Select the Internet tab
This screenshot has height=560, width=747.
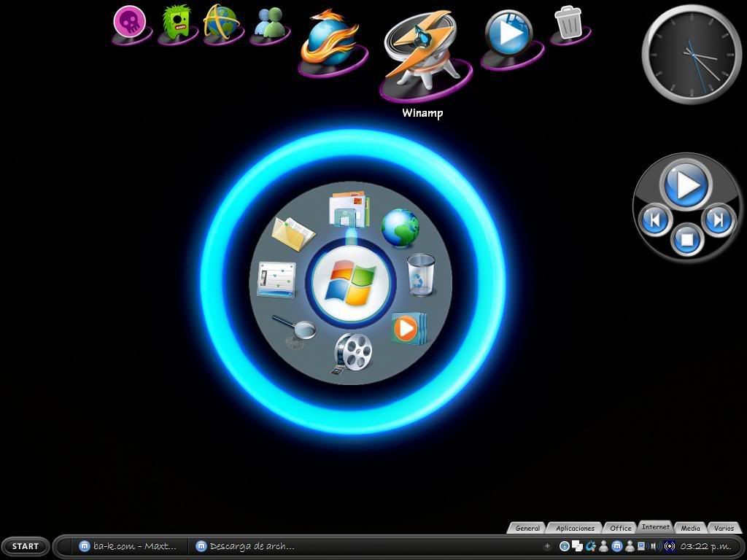655,526
